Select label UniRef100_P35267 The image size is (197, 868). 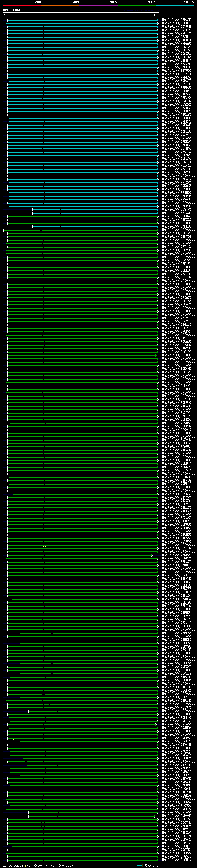176,115
